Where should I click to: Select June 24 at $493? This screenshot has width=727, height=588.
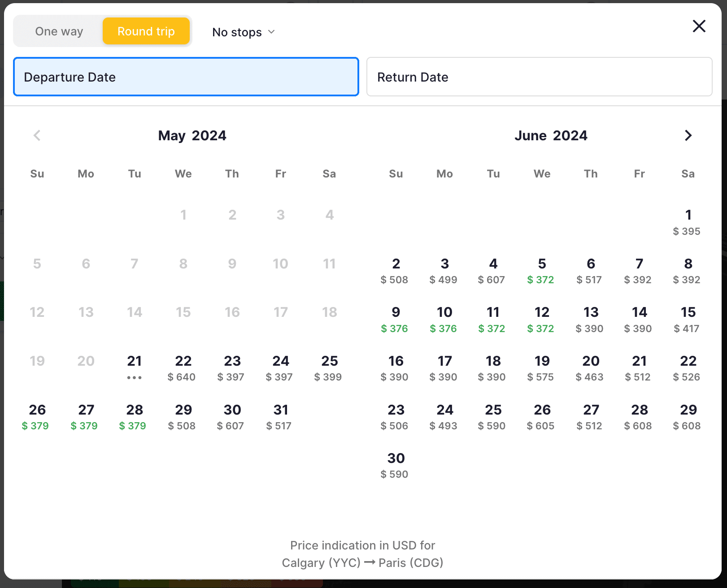(444, 416)
